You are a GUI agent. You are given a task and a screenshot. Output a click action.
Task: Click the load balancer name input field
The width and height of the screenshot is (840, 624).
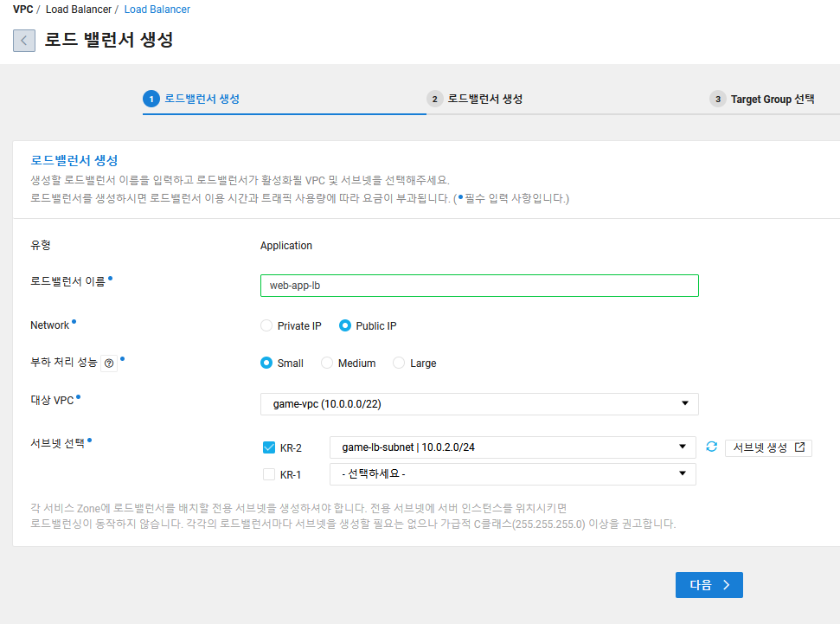(x=479, y=286)
